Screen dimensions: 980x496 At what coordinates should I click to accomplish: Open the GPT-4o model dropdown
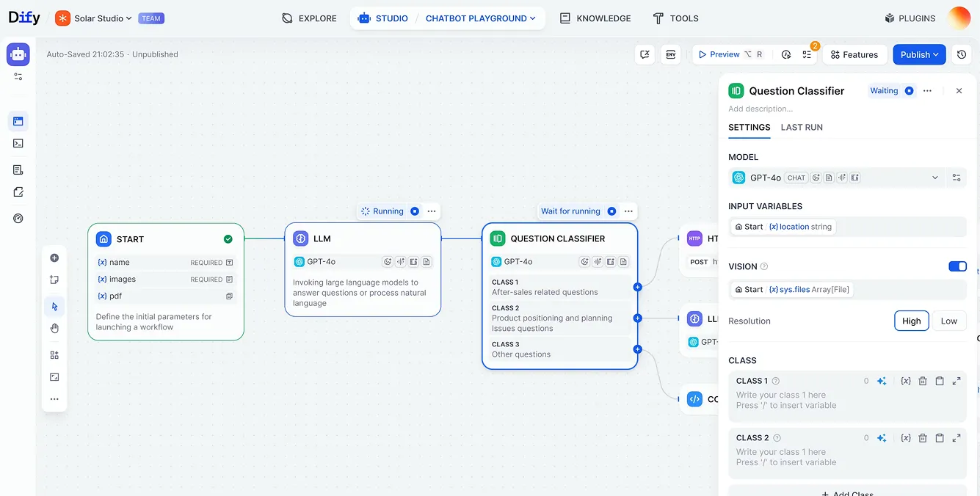[x=836, y=178]
